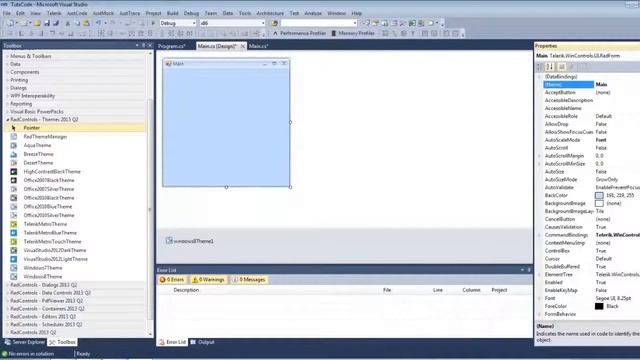The height and width of the screenshot is (360, 640).
Task: Expand the Menus & Toolbars group
Action: 7,56
